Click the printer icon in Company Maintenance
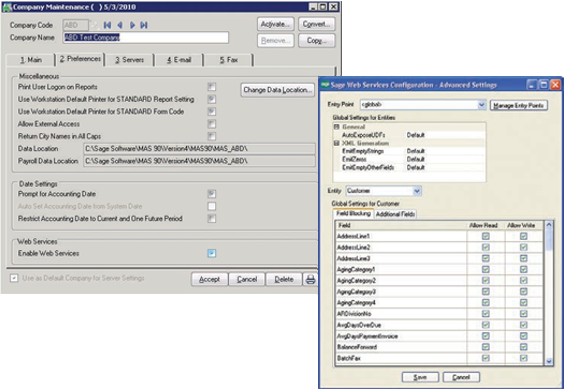 [311, 279]
